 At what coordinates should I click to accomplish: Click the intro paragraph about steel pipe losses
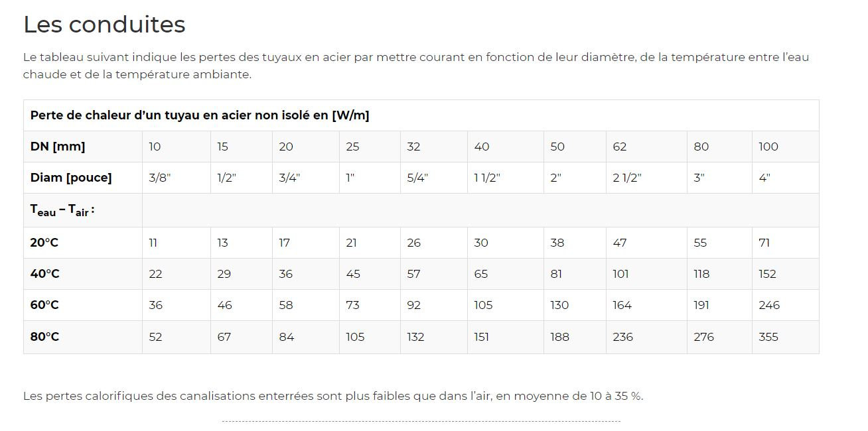(415, 66)
